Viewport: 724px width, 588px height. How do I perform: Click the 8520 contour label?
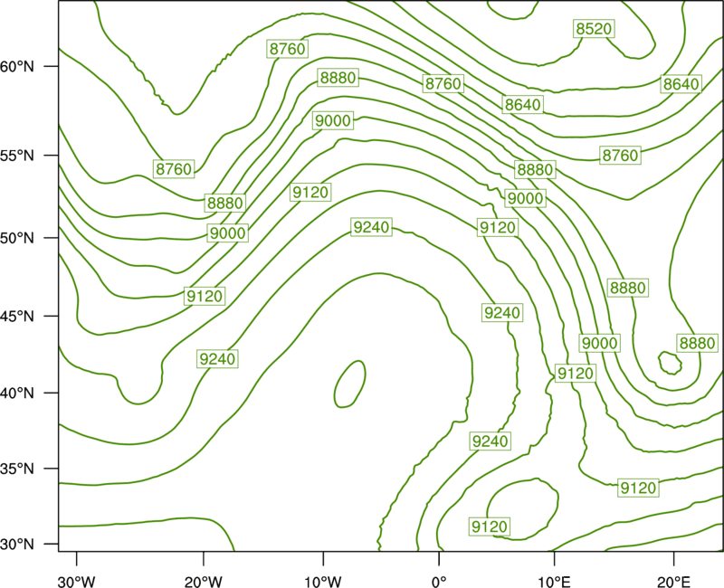(594, 29)
